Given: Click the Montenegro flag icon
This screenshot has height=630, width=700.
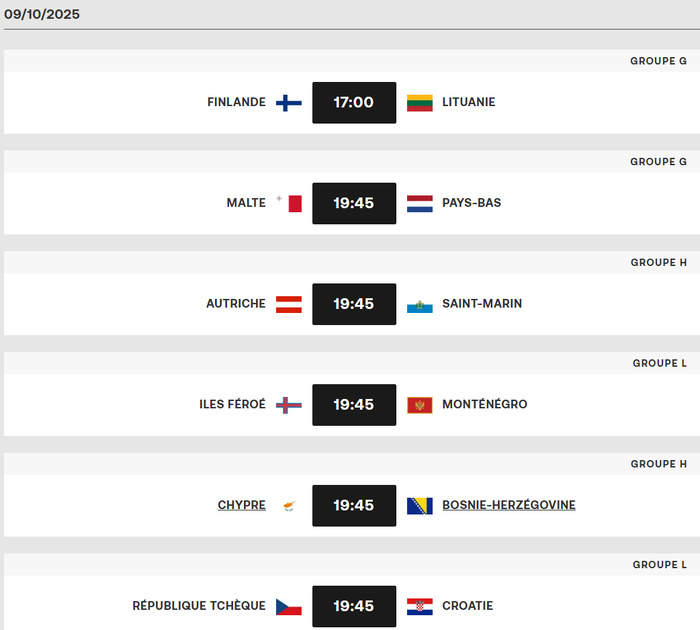Looking at the screenshot, I should click(420, 405).
